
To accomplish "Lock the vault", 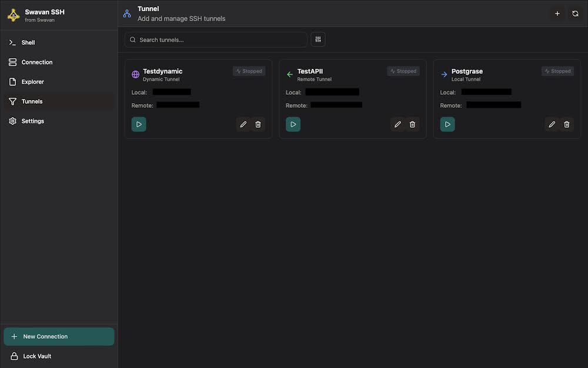I will tap(36, 356).
